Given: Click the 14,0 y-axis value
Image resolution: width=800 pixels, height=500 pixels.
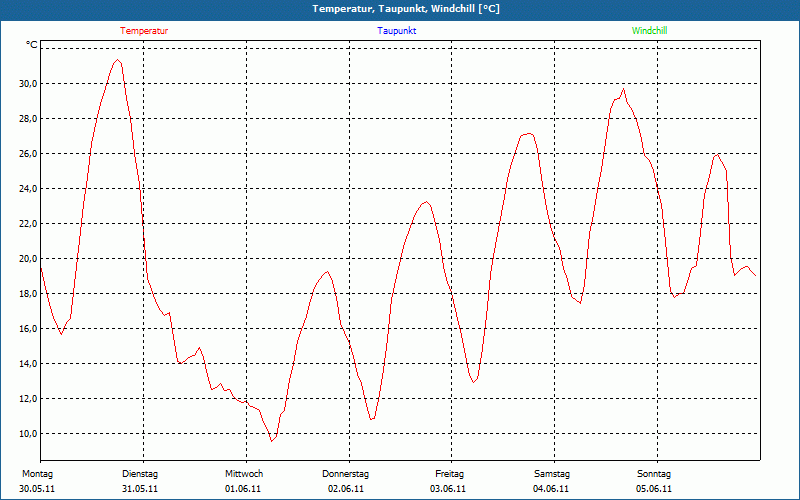Looking at the screenshot, I should click(28, 364).
